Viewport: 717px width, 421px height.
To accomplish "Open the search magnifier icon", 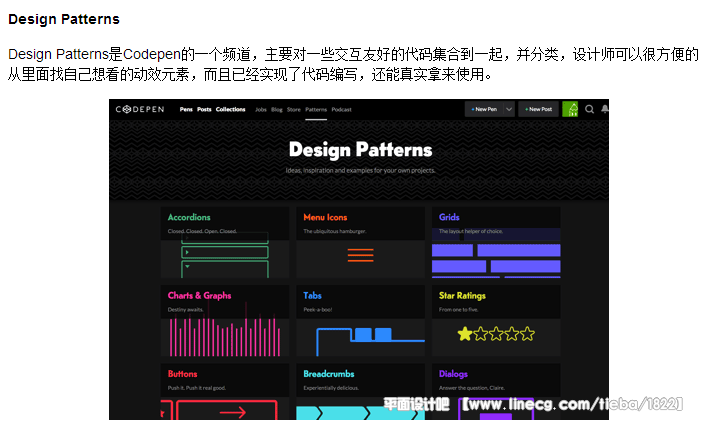I will point(589,109).
